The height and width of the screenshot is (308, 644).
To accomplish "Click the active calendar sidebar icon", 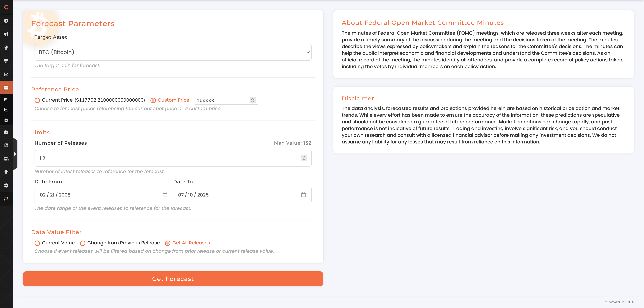I will click(x=6, y=88).
